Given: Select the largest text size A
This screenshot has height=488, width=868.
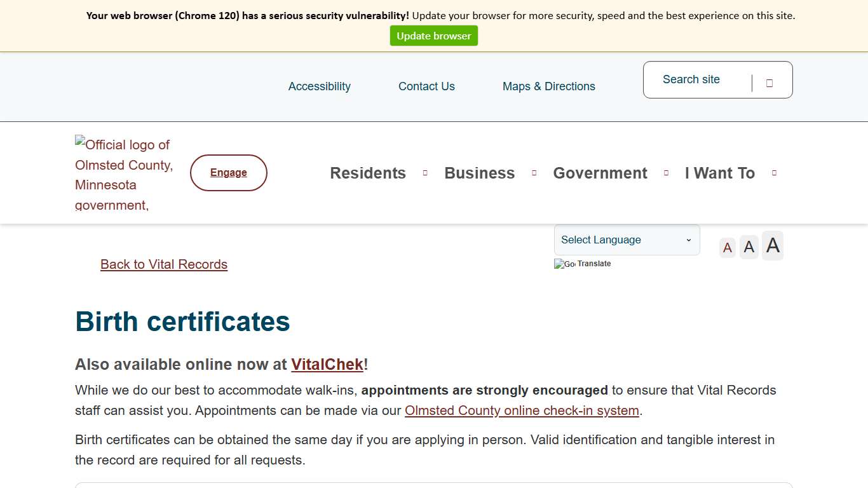Looking at the screenshot, I should pos(773,245).
